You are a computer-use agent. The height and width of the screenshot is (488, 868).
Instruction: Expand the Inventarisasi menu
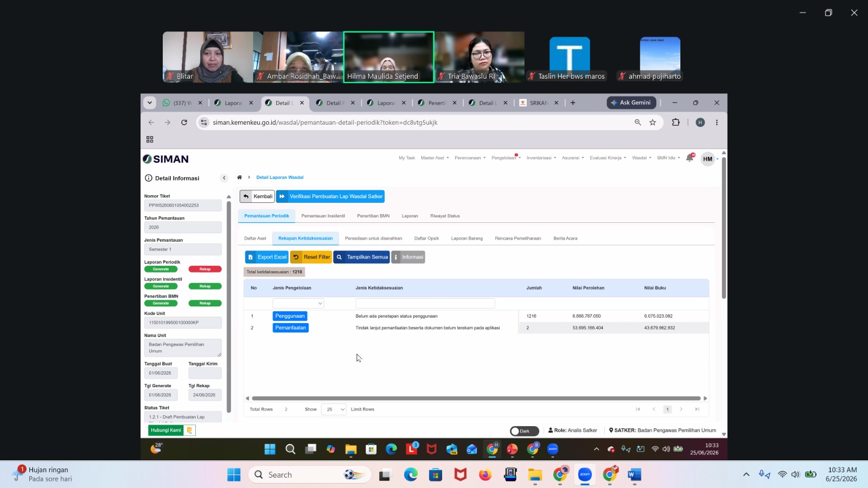pos(541,158)
